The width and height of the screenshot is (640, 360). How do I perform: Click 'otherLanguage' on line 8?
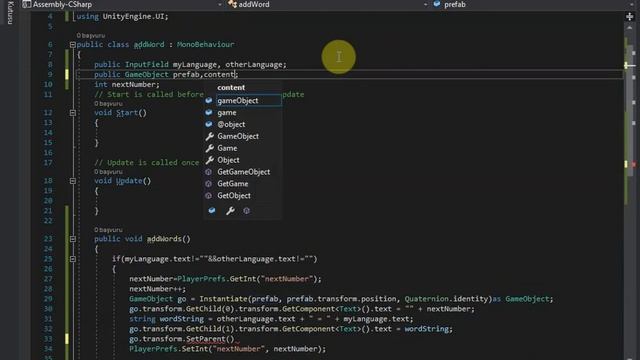253,64
